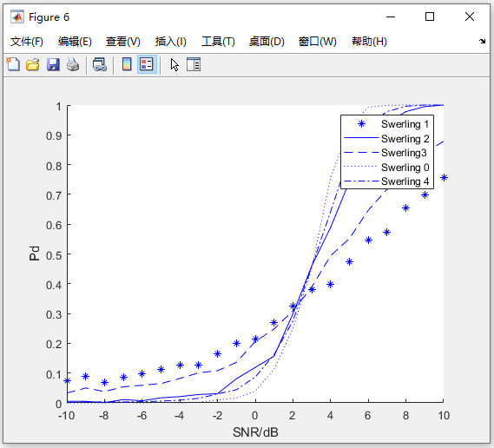494x448 pixels.
Task: Save the figure with the floppy disk icon
Action: [53, 64]
